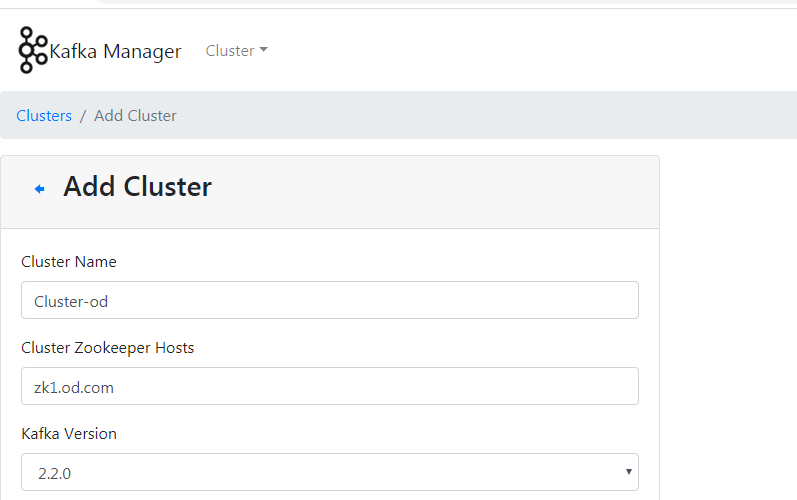Click the blue back arrow icon

pyautogui.click(x=40, y=189)
